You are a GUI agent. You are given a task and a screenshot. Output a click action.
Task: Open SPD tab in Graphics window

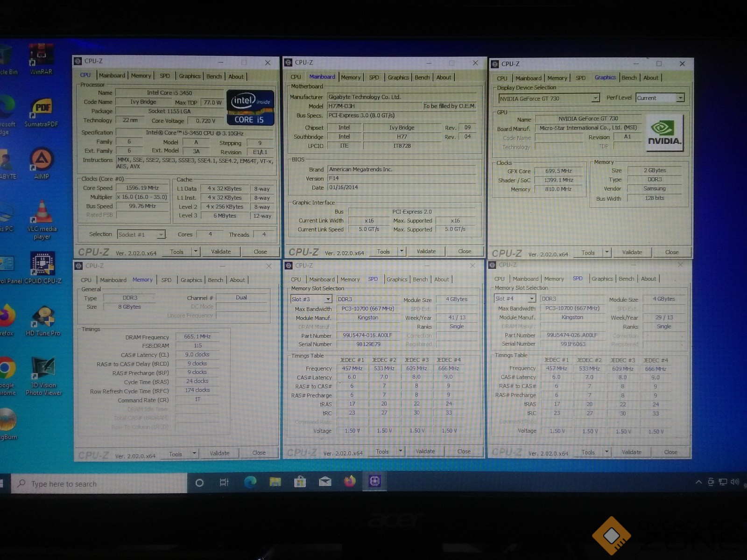coord(580,78)
